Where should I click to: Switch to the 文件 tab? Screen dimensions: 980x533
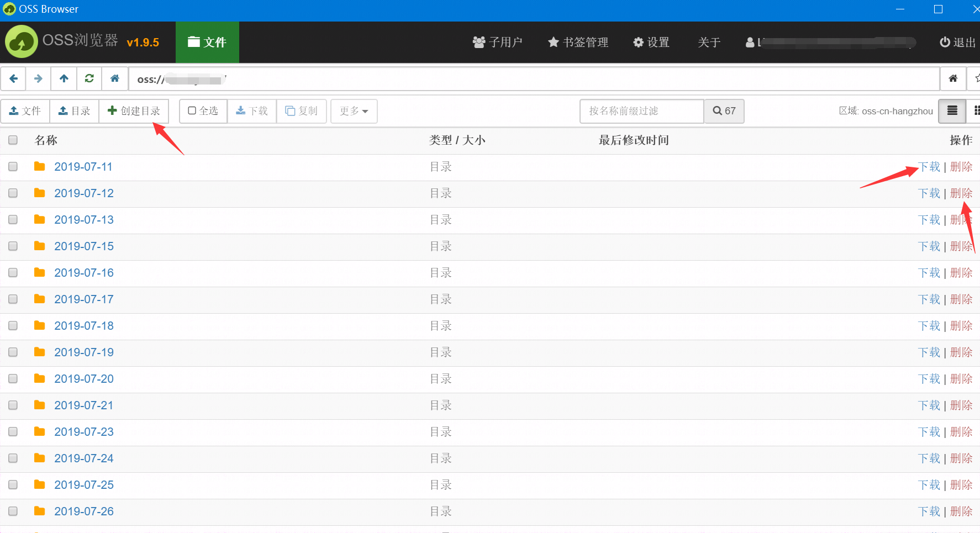207,43
